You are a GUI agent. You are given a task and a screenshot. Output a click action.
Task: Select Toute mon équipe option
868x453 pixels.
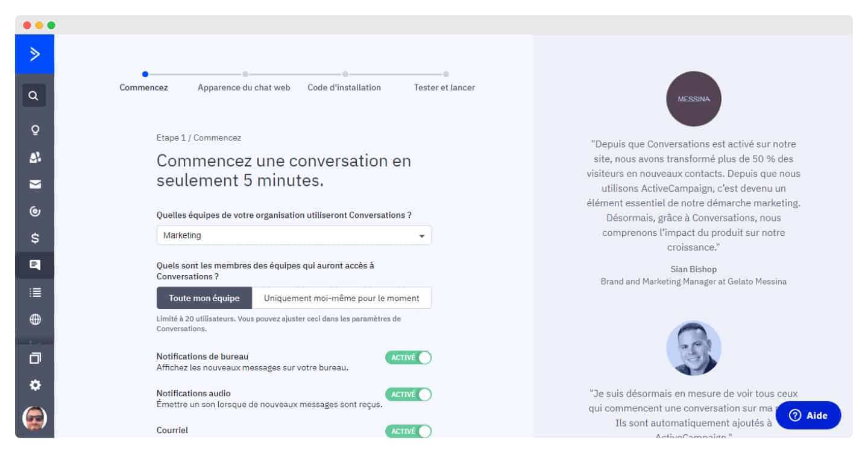(x=204, y=298)
